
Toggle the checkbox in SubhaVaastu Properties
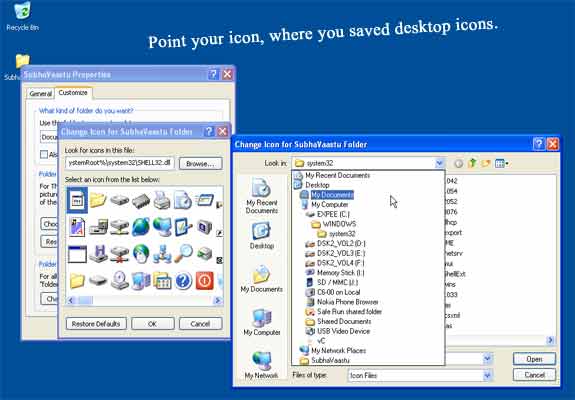[x=44, y=154]
